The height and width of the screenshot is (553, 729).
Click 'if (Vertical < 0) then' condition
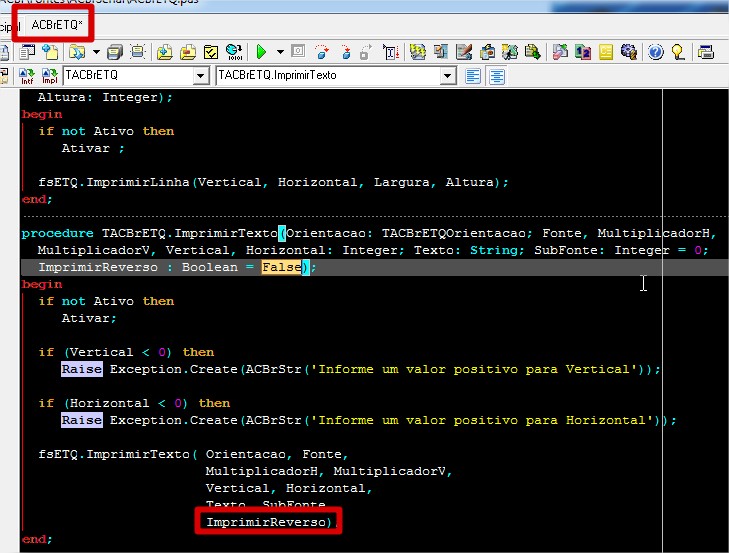click(x=126, y=352)
